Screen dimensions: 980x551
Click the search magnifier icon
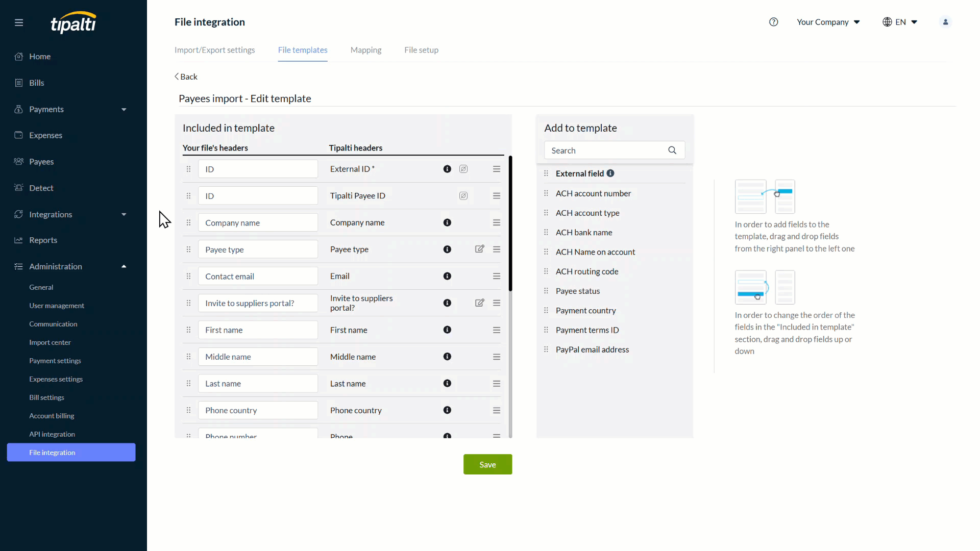tap(672, 151)
